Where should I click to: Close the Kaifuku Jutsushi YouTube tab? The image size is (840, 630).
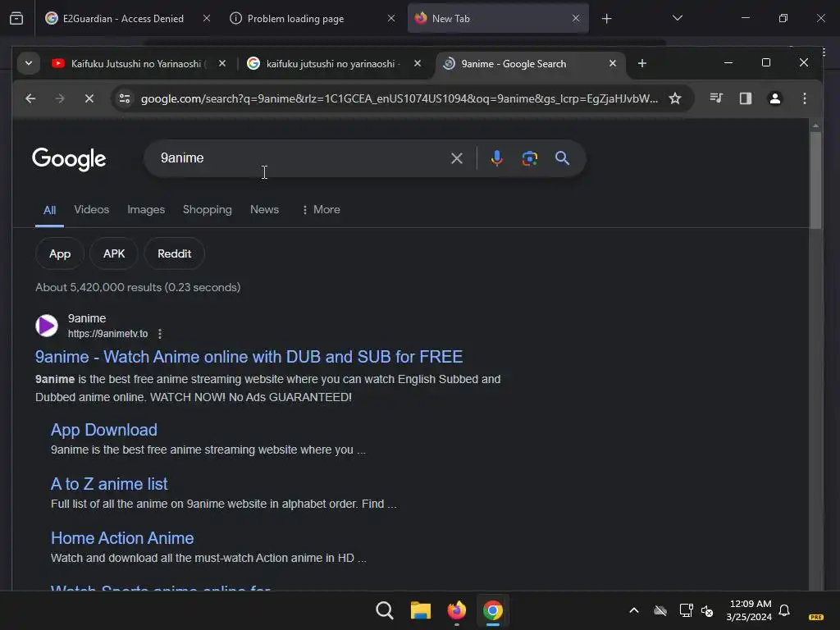pyautogui.click(x=221, y=64)
